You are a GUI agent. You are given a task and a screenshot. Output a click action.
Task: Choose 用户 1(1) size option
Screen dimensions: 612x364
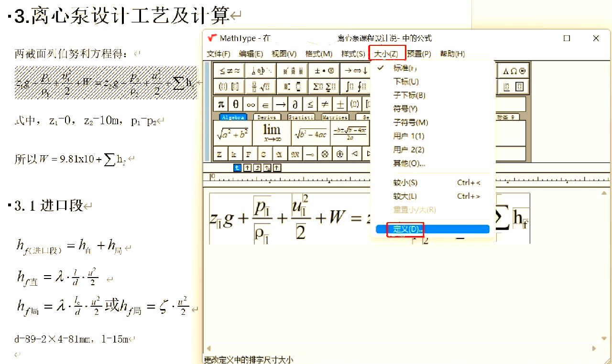point(432,136)
